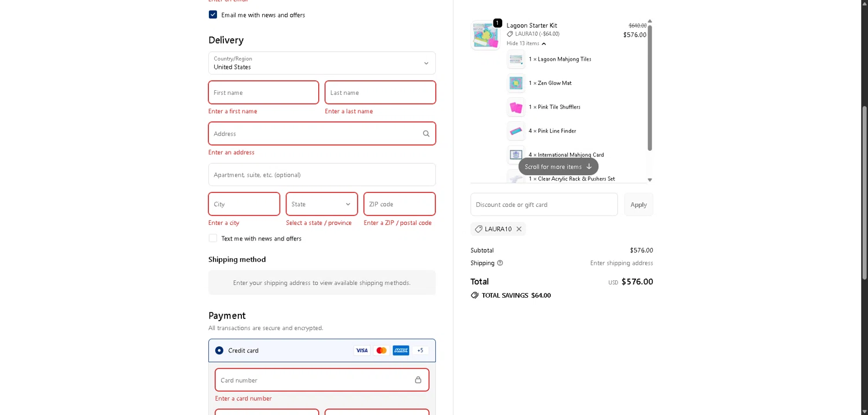Click the lock icon in the Card number field

tap(418, 380)
